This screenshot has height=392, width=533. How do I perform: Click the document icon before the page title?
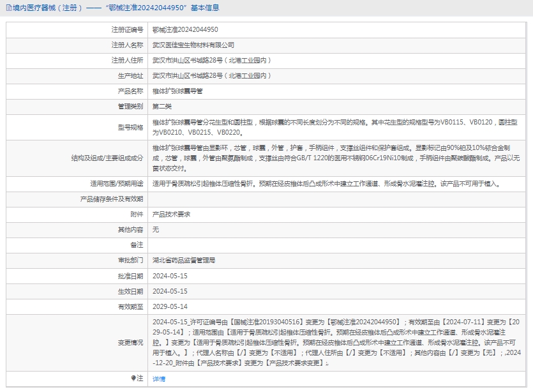pos(7,8)
